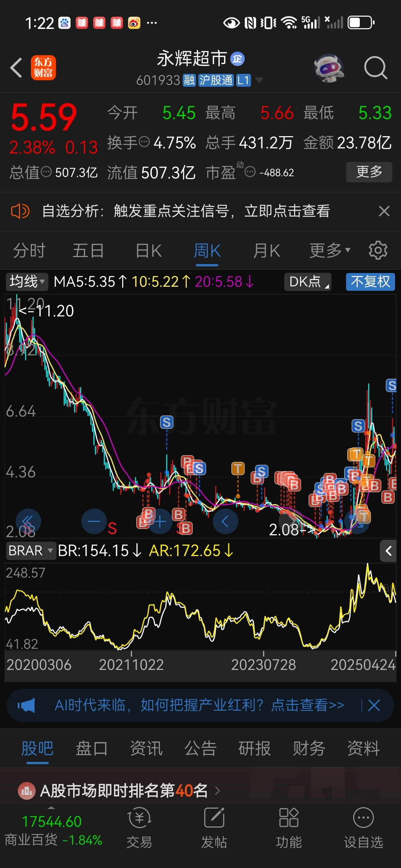
Task: Open the DK点 signal dropdown
Action: (x=308, y=282)
